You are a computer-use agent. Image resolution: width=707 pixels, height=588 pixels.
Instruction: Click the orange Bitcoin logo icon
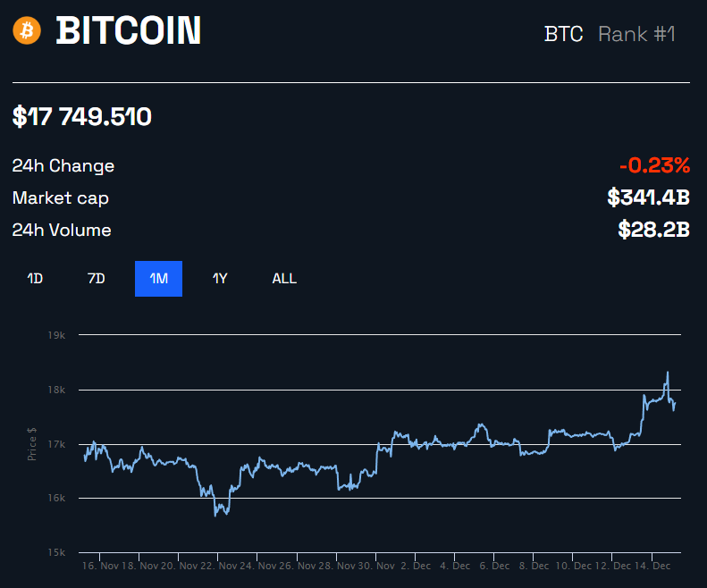point(27,31)
